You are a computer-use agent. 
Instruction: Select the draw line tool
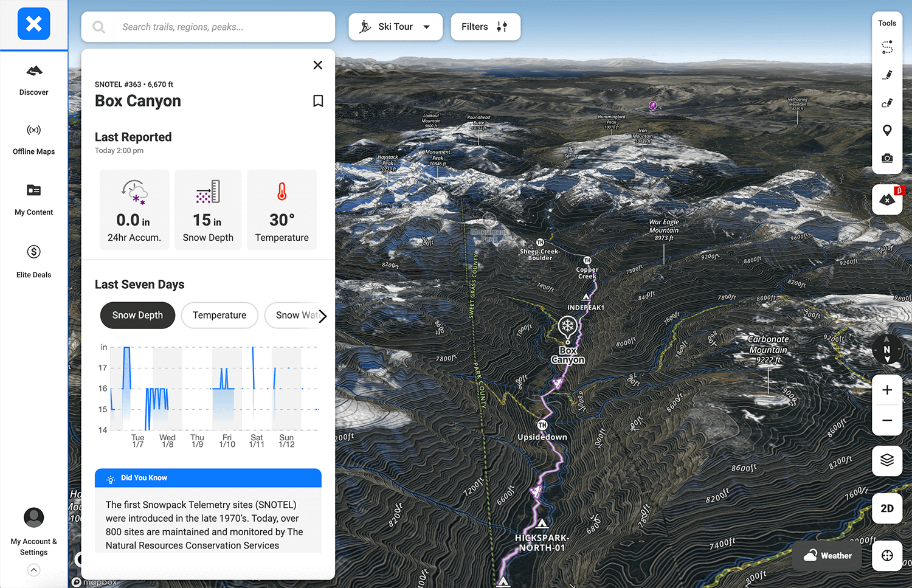[887, 75]
